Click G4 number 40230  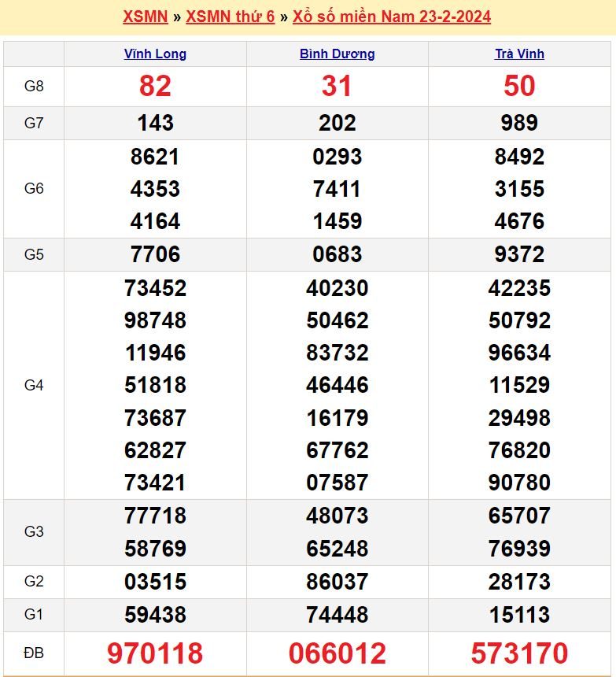pyautogui.click(x=338, y=288)
